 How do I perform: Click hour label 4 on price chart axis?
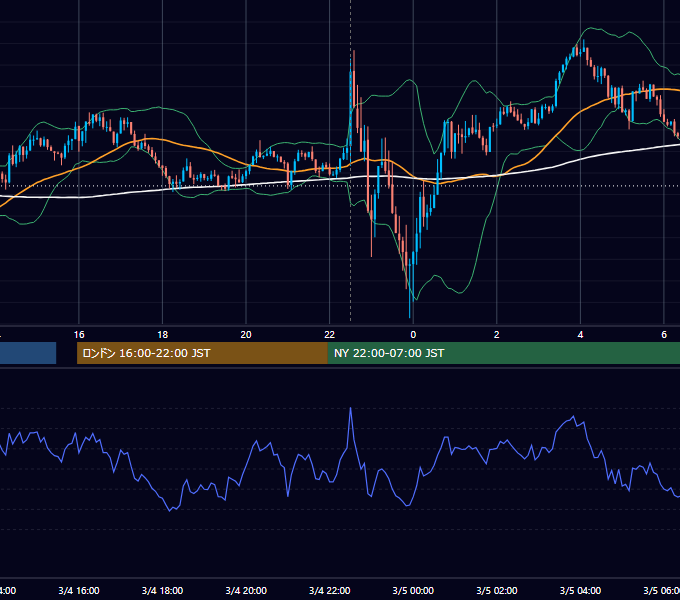(x=580, y=334)
